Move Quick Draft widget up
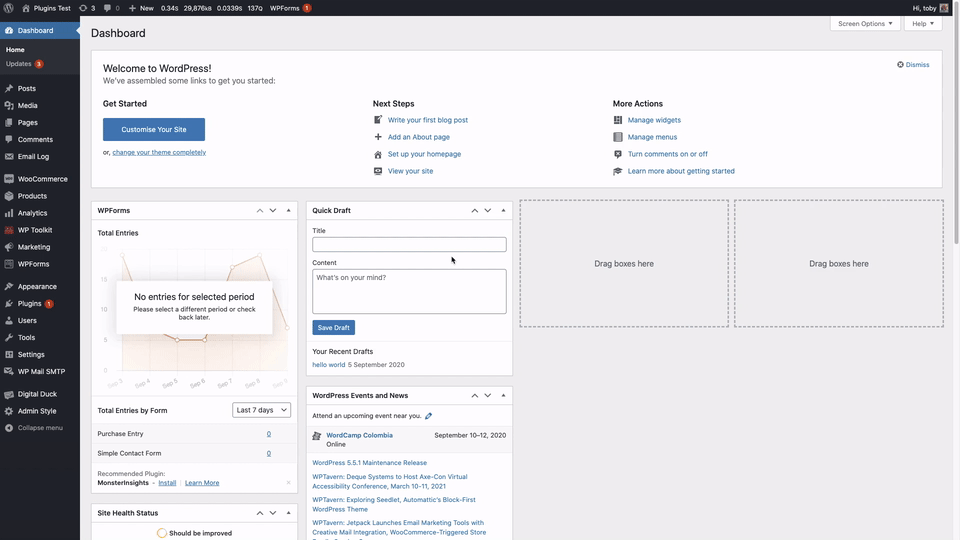960x540 pixels. click(x=474, y=211)
